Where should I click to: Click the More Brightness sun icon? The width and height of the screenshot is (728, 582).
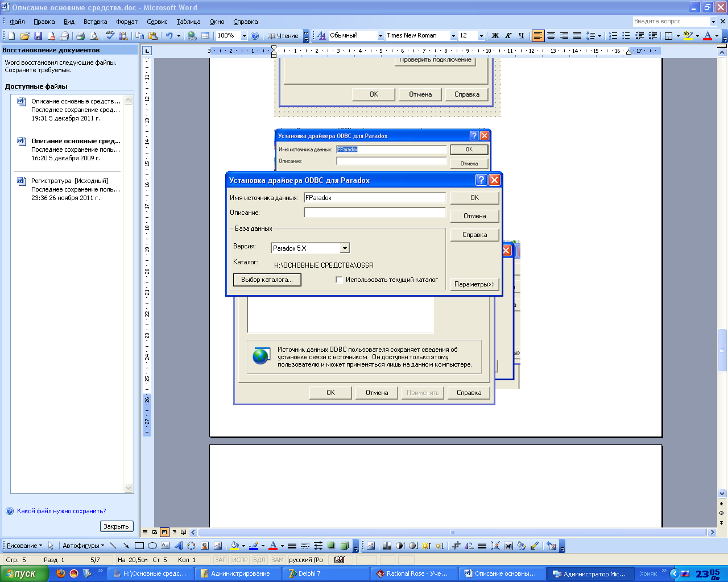[x=426, y=546]
